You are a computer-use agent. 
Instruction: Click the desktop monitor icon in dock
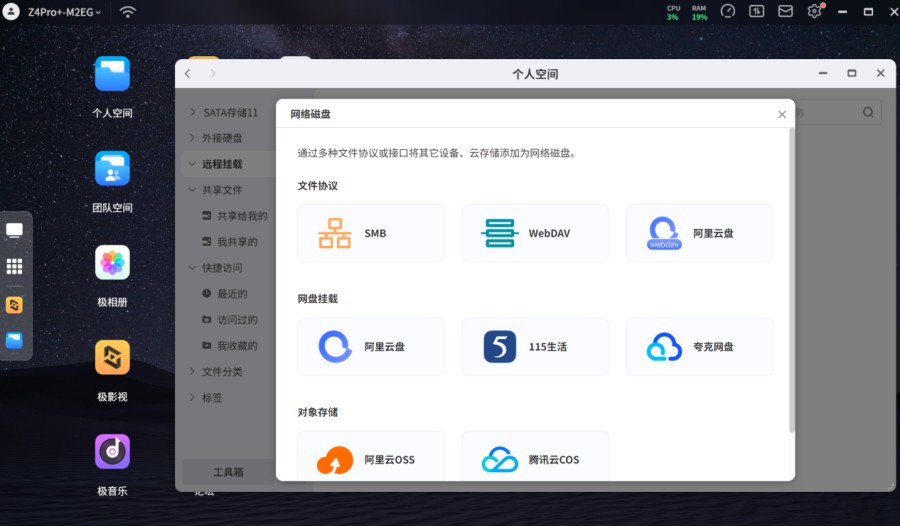click(14, 231)
